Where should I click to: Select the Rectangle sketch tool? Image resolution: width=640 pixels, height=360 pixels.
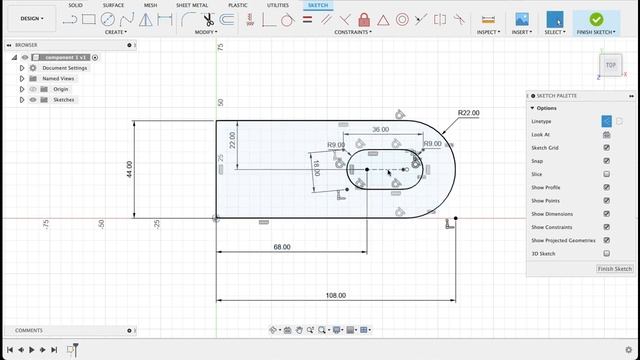pyautogui.click(x=89, y=19)
